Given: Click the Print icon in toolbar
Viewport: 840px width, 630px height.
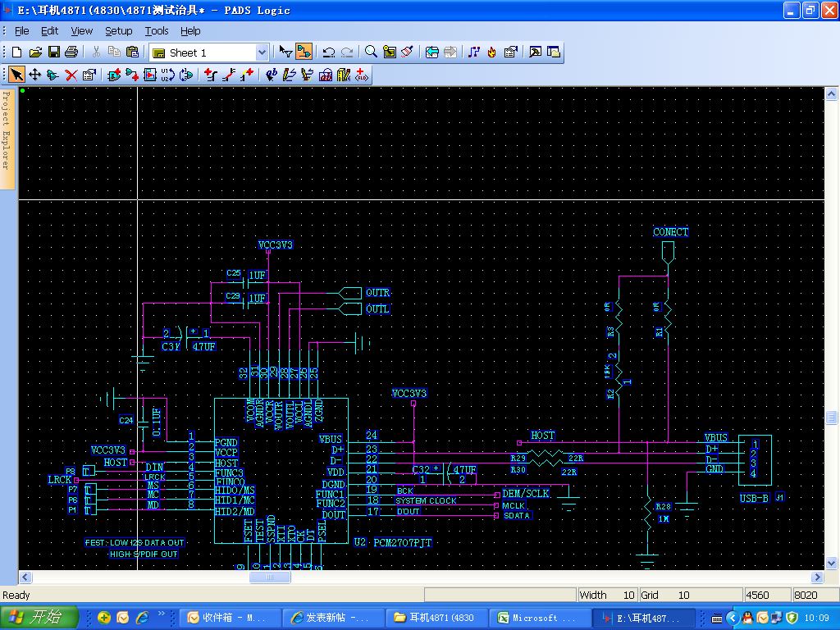Looking at the screenshot, I should [71, 52].
